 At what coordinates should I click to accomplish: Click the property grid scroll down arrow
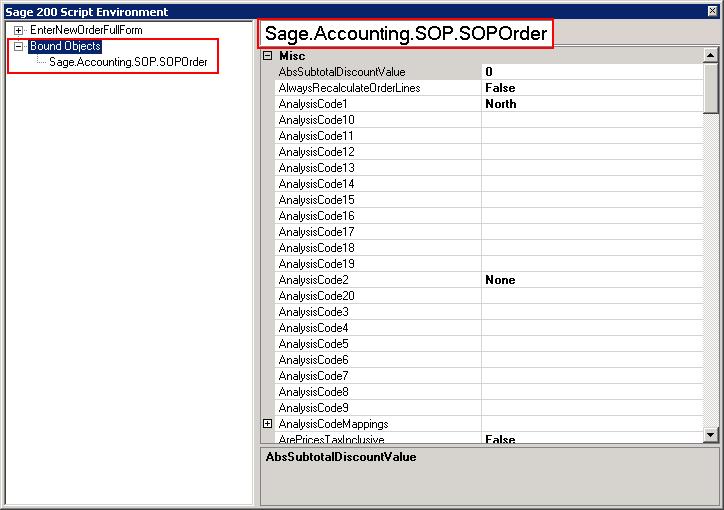[x=710, y=434]
